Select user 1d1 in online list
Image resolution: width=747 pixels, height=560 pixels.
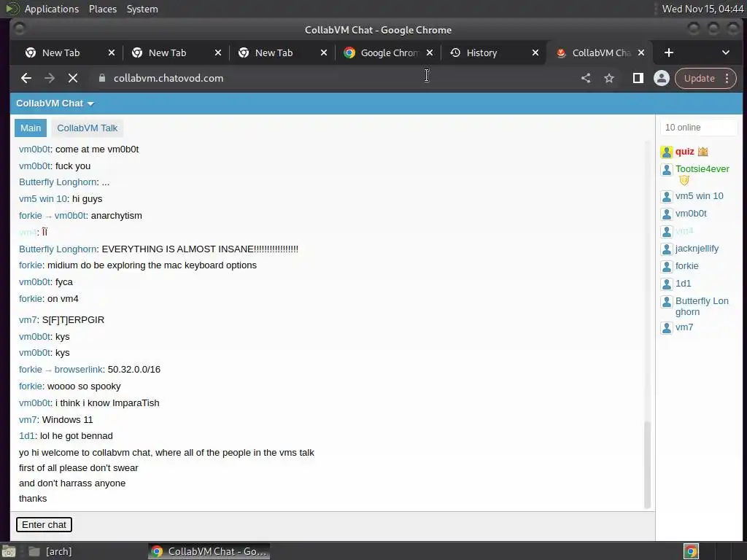[x=683, y=284]
